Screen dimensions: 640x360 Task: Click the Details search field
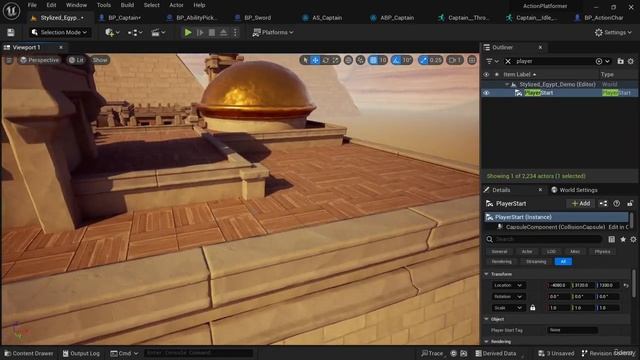[x=548, y=239]
